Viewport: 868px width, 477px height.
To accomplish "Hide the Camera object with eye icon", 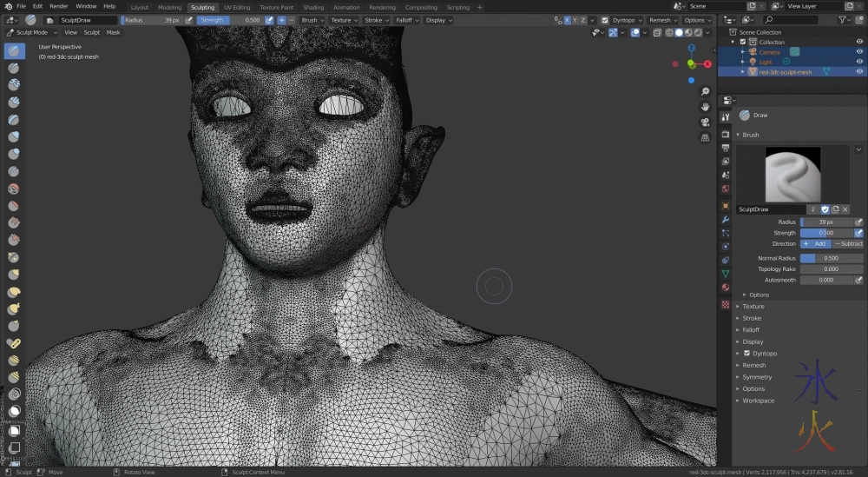I will [x=859, y=52].
